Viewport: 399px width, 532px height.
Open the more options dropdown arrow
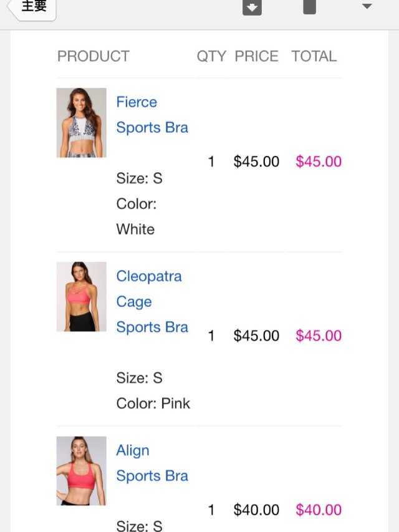pyautogui.click(x=367, y=7)
